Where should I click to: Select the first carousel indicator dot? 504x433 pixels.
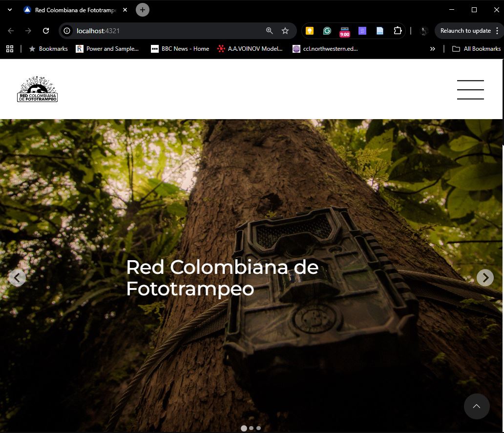pyautogui.click(x=244, y=428)
